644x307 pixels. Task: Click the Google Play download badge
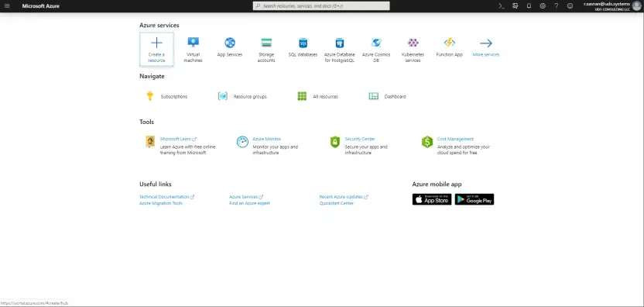pyautogui.click(x=474, y=199)
